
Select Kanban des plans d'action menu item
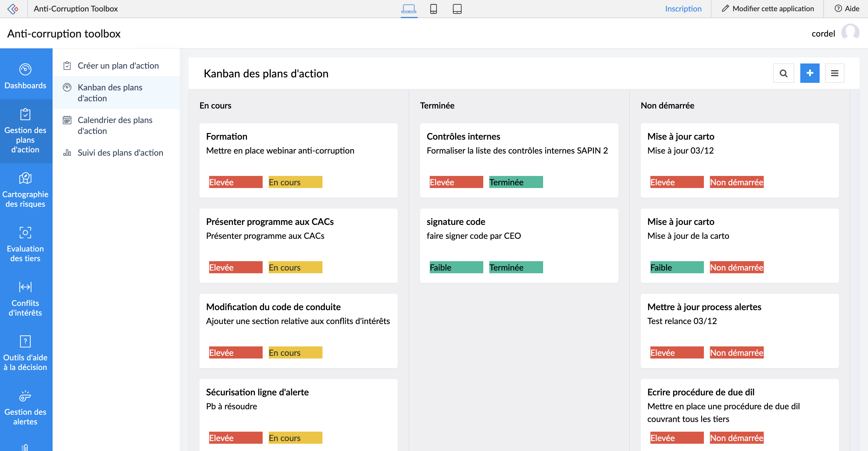coord(116,93)
